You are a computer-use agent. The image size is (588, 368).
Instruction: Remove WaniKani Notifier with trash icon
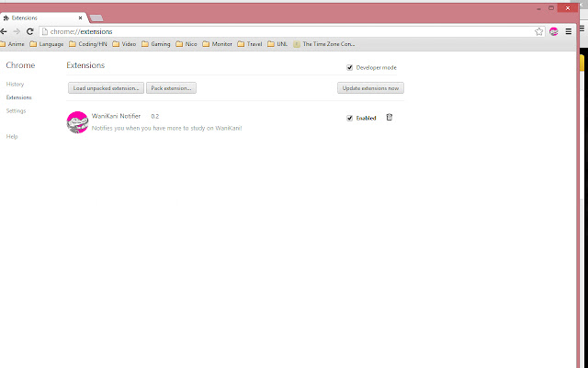pos(390,118)
